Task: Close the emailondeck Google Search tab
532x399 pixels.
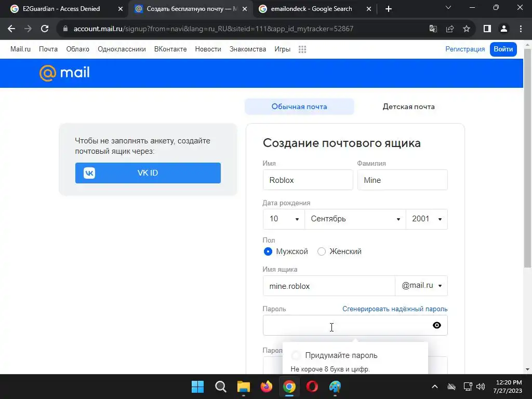Action: 369,9
